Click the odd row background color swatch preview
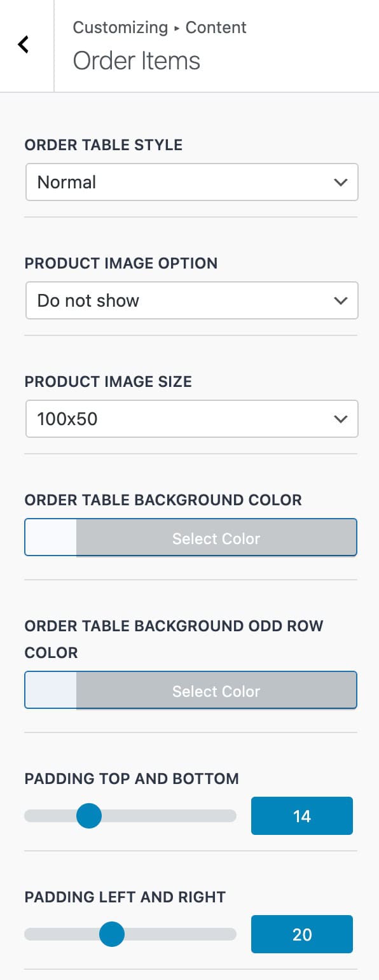Screen dimensions: 379x980 pyautogui.click(x=50, y=690)
